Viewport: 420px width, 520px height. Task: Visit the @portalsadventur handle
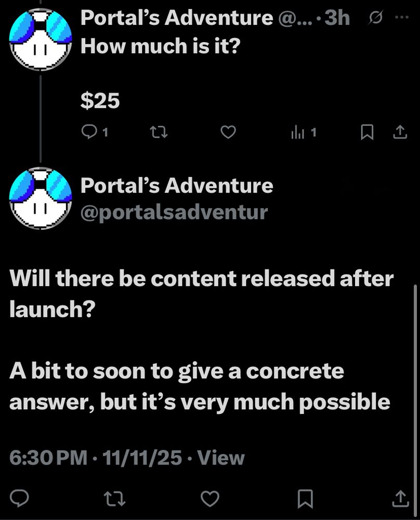pyautogui.click(x=174, y=213)
